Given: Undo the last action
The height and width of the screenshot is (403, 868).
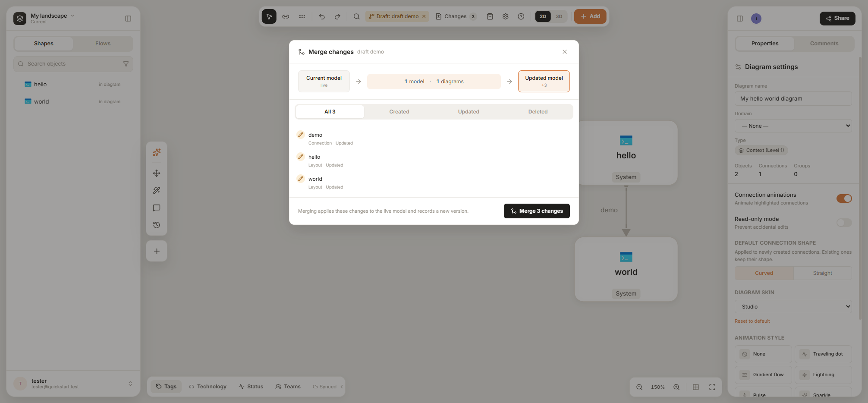Looking at the screenshot, I should 322,16.
